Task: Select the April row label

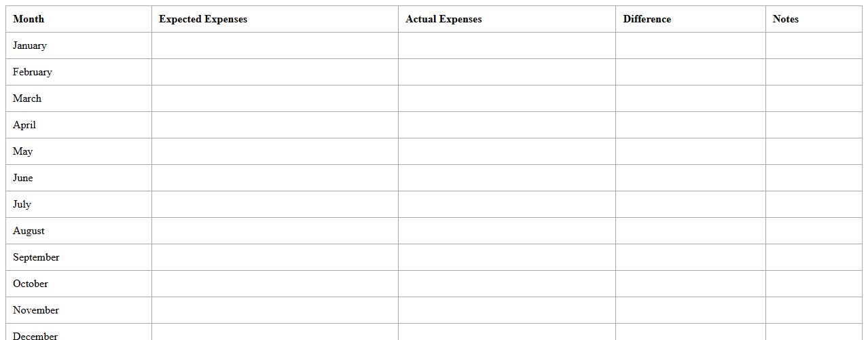Action: point(24,125)
